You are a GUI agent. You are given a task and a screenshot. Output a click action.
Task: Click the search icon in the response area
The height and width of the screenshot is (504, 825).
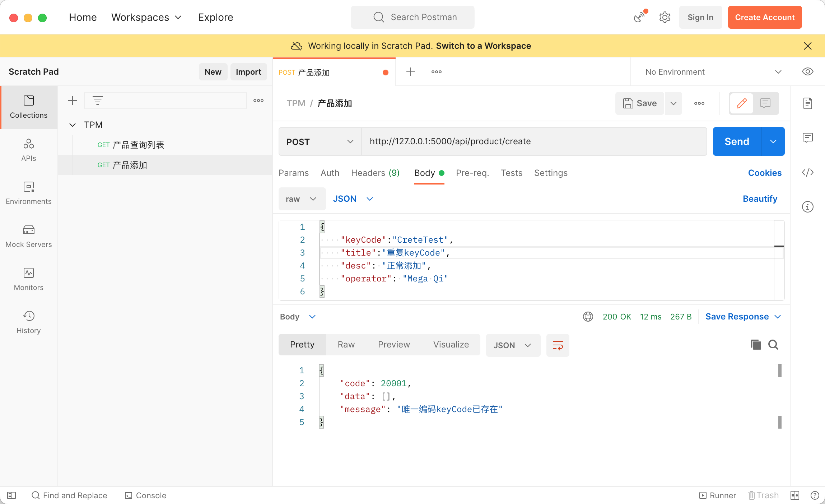pos(773,345)
